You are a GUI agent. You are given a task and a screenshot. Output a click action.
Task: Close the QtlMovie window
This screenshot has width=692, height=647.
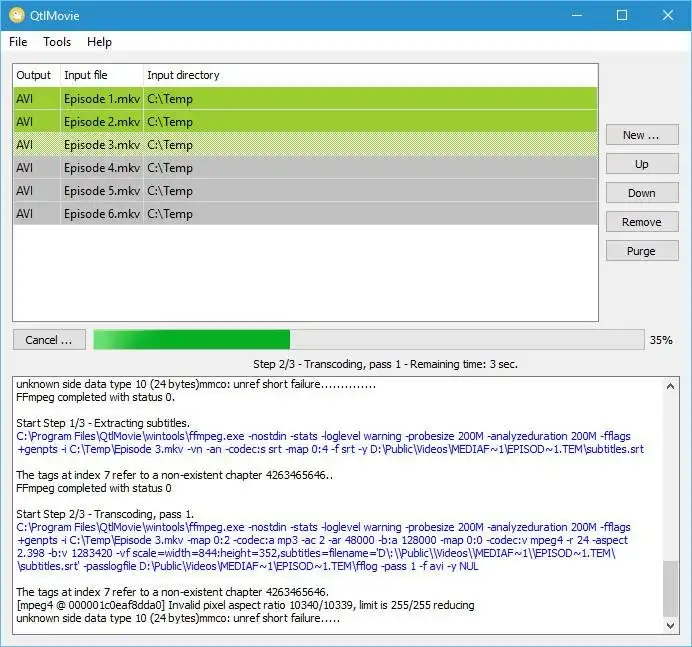(668, 15)
